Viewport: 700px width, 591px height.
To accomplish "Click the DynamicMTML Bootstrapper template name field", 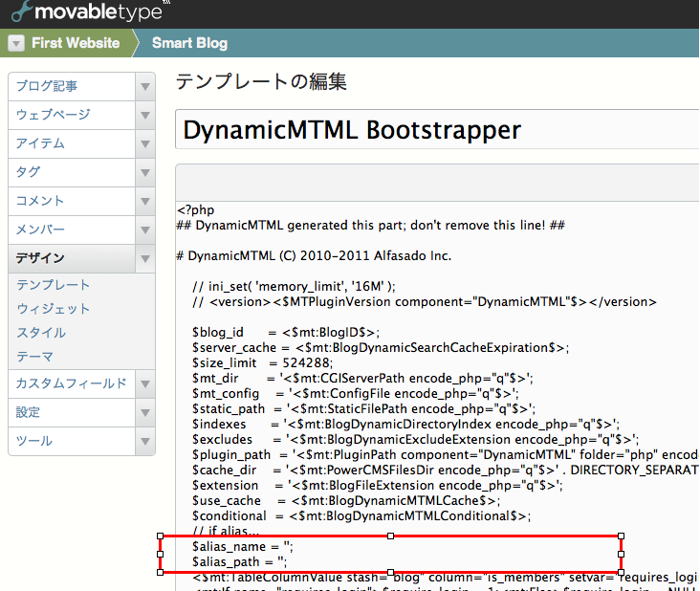I will tap(438, 129).
